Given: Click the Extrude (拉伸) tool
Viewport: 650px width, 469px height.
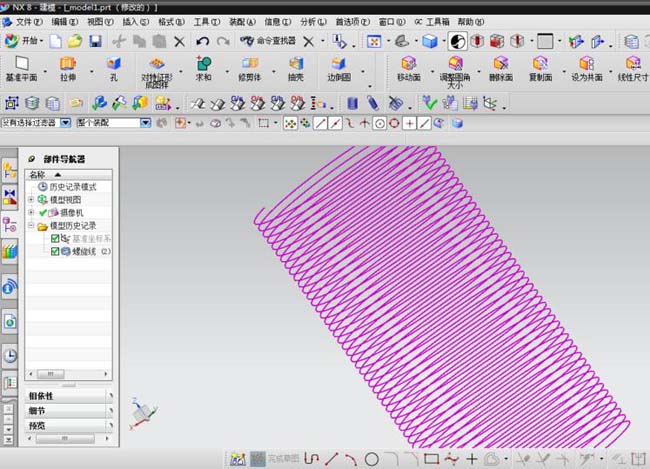Looking at the screenshot, I should tap(67, 68).
